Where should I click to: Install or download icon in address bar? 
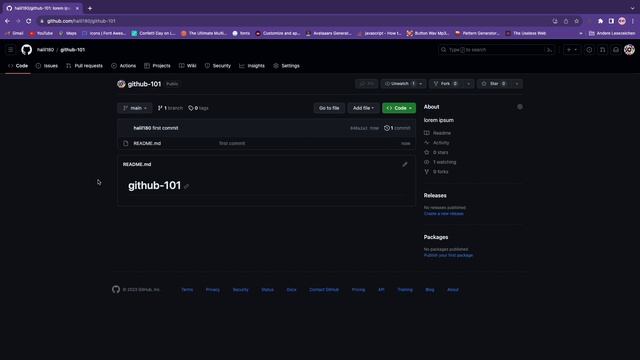[x=555, y=21]
